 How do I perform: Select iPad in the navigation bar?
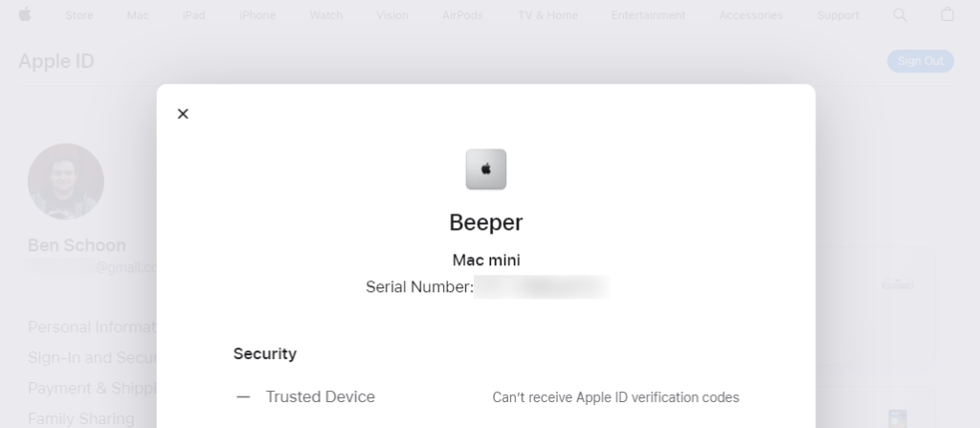tap(193, 15)
